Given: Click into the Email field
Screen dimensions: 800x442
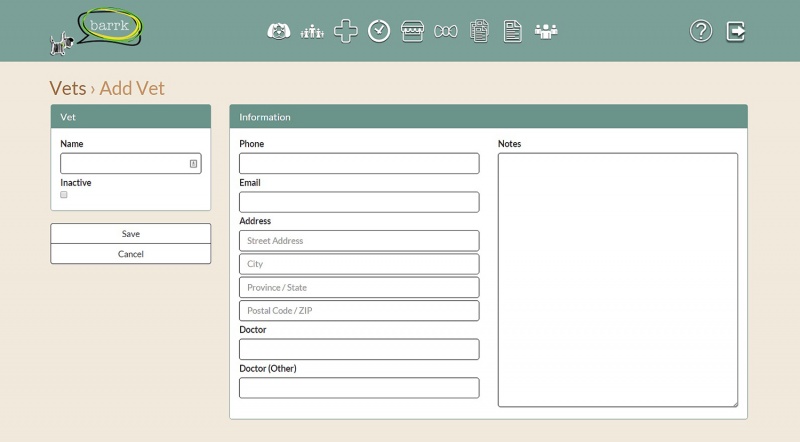Looking at the screenshot, I should [359, 202].
